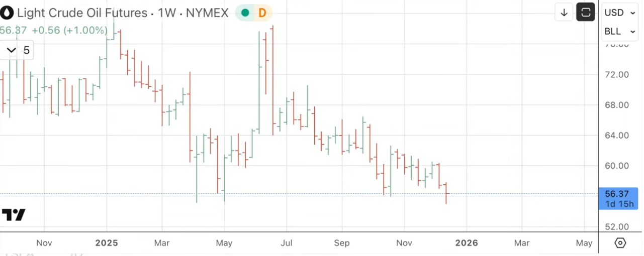This screenshot has height=256, width=644.
Task: Click the orange D delayed-data badge
Action: pos(262,13)
